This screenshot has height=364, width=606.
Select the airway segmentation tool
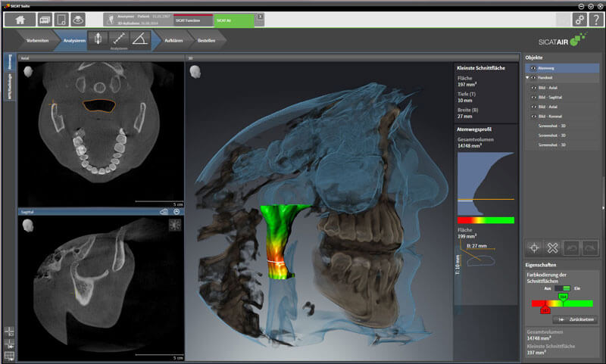coord(98,38)
